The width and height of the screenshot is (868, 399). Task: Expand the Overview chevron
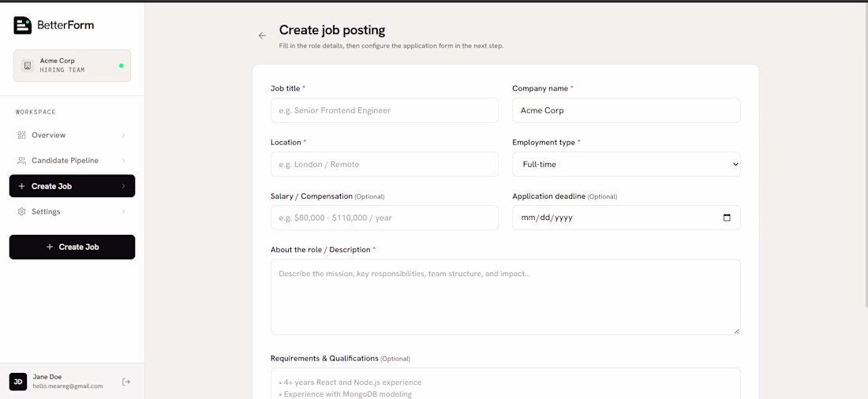click(123, 135)
